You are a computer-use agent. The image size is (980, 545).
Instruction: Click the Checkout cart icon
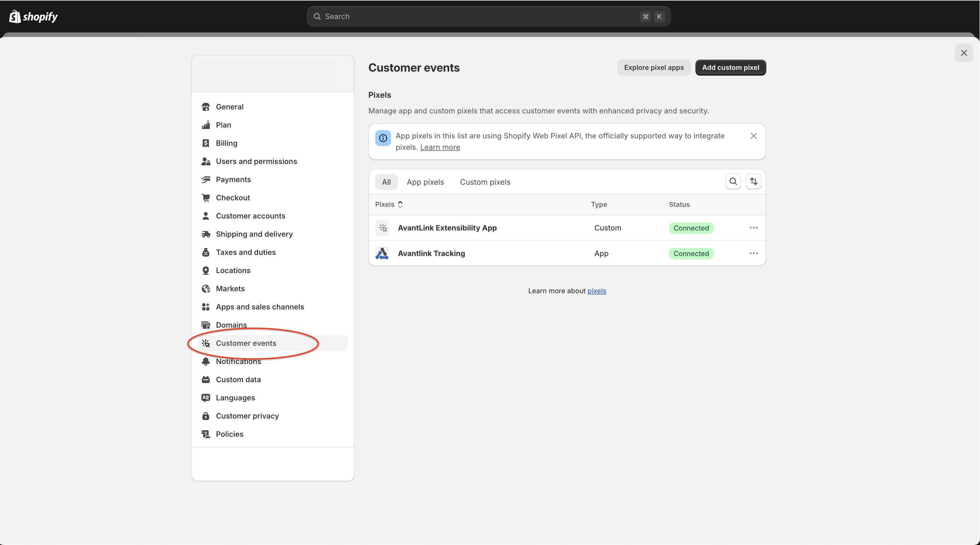point(206,198)
